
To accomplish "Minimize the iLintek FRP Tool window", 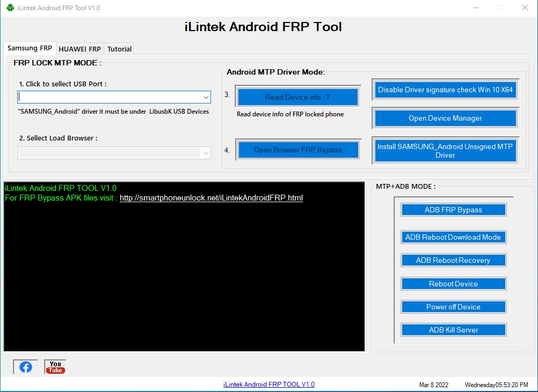I will 476,8.
